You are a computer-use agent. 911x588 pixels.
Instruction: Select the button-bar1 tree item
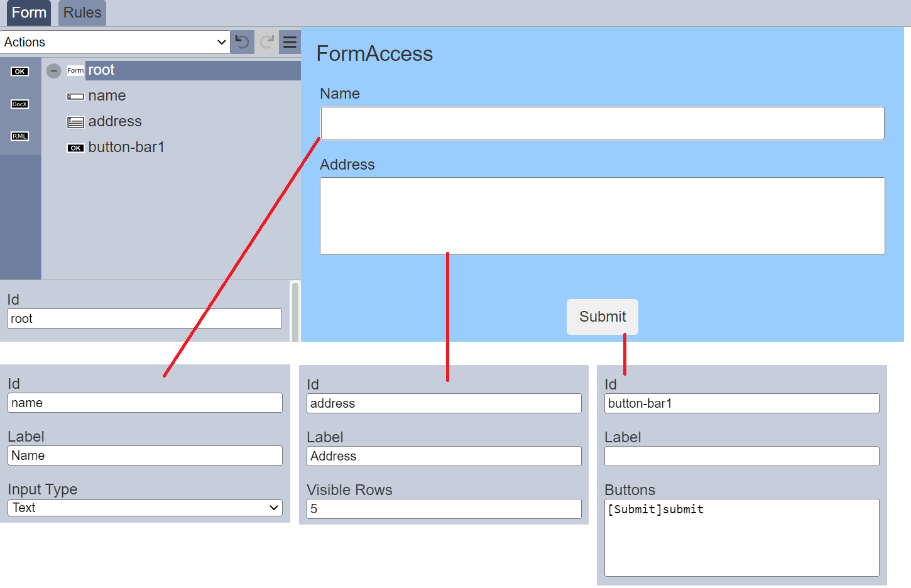(126, 147)
